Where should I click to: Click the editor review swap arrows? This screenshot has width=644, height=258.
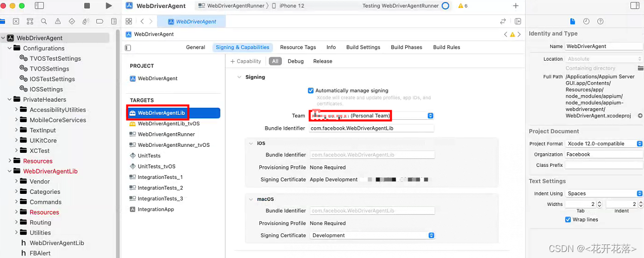[503, 22]
